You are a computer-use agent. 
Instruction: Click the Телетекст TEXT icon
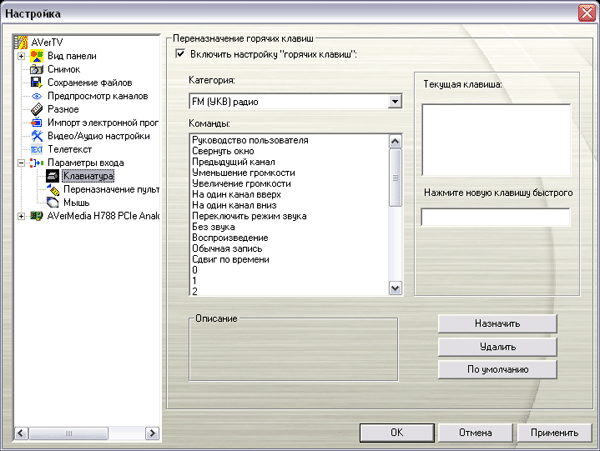point(37,149)
